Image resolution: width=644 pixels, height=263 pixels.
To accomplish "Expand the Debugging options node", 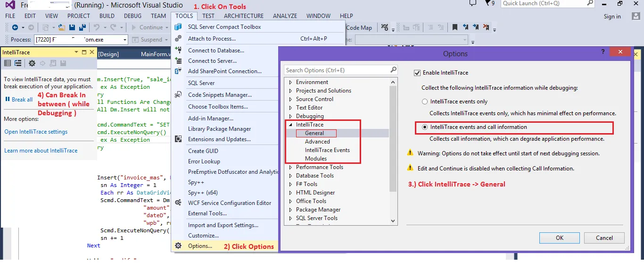I will 291,116.
